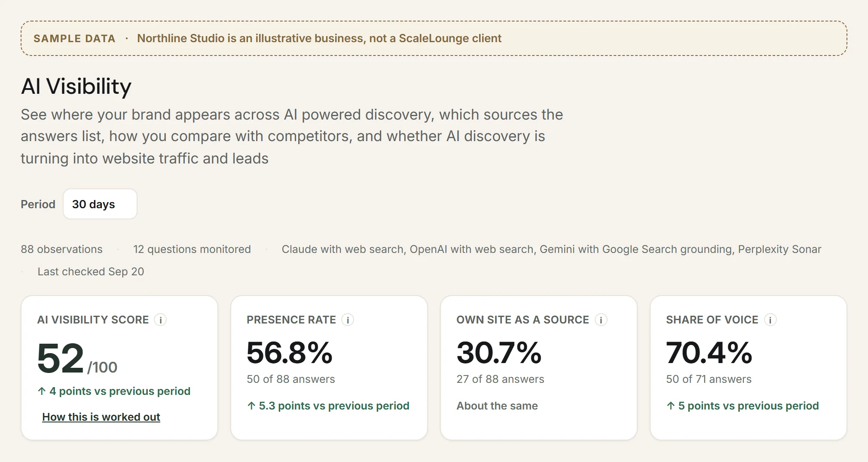Select '50 of 71 answers' text
This screenshot has height=462, width=868.
pos(709,379)
